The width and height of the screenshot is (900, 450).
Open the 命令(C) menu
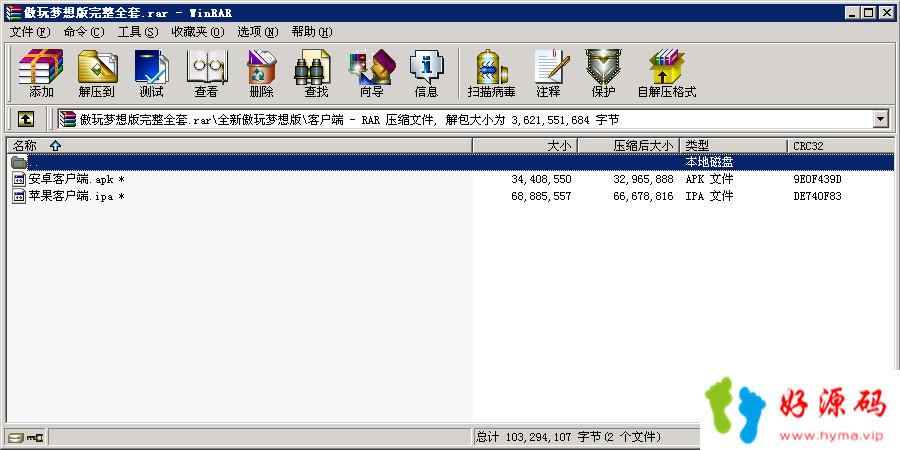point(84,32)
